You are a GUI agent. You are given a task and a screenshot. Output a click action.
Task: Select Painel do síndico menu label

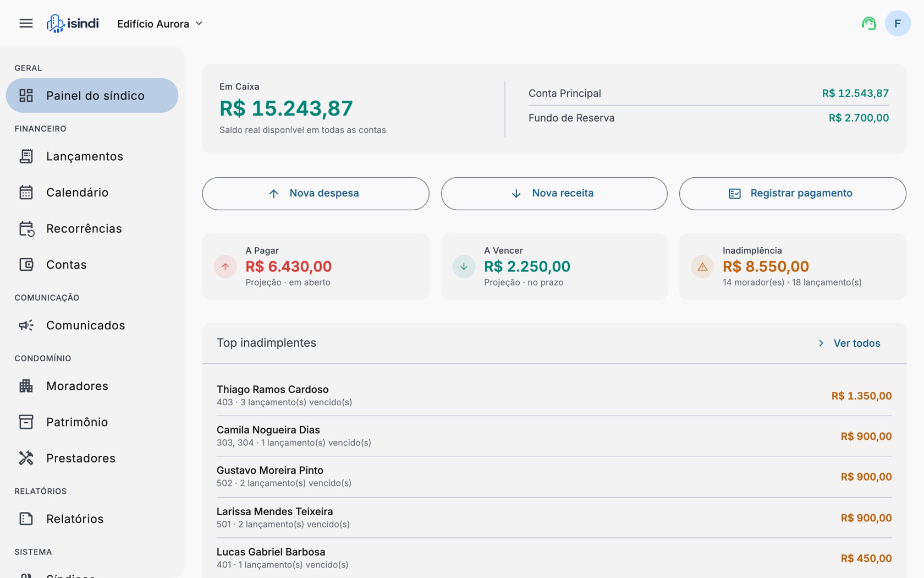(95, 95)
